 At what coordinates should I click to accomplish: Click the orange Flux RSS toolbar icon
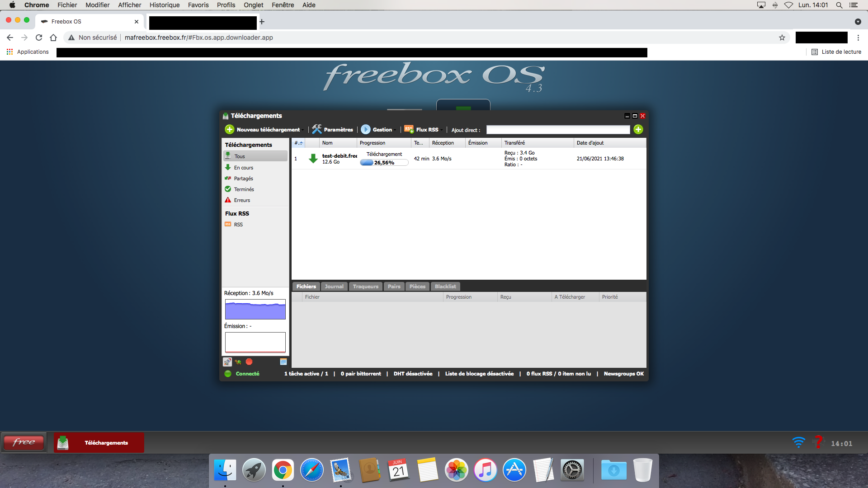pos(409,130)
